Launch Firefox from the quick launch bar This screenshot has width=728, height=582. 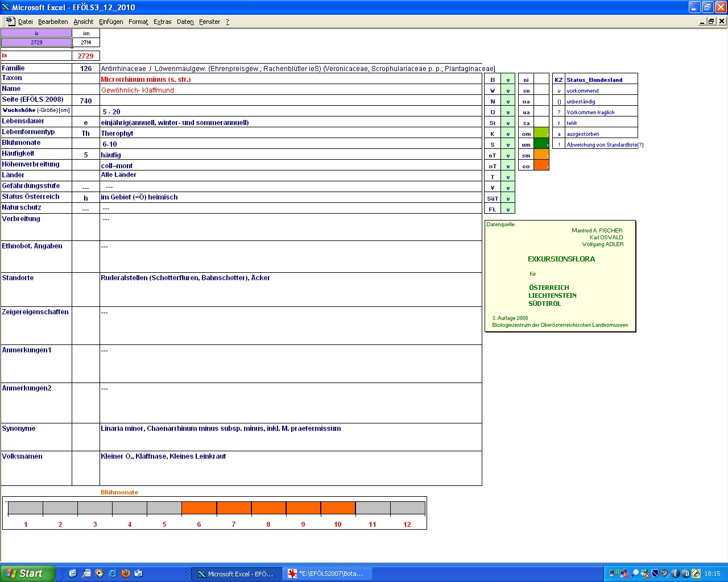(x=126, y=573)
